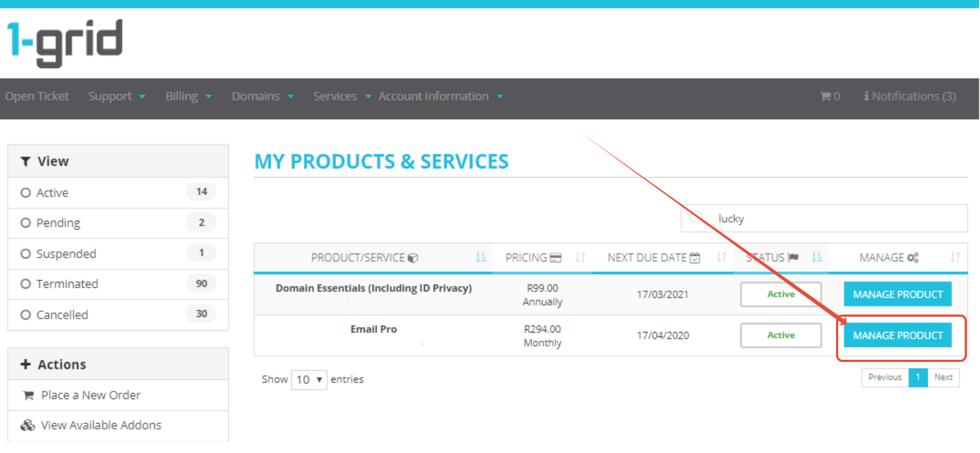Click the 1-grid logo

pos(65,43)
